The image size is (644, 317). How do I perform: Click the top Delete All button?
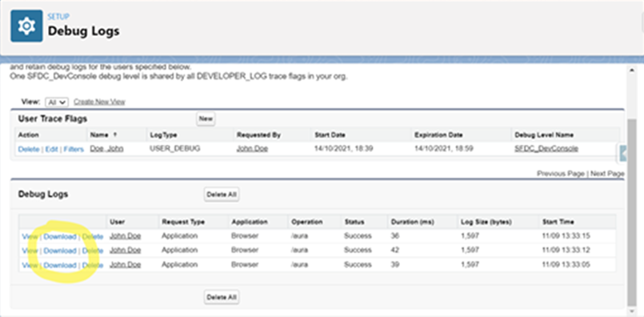[x=222, y=195]
